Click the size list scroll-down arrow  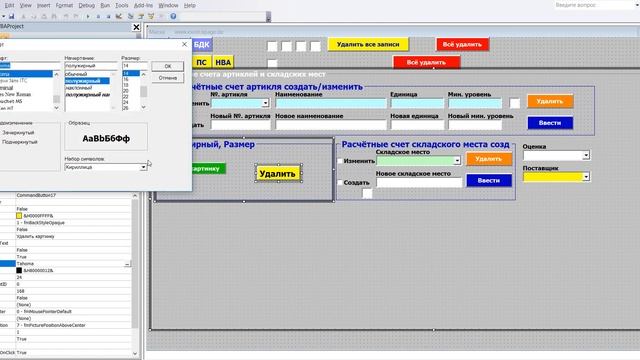(x=144, y=107)
